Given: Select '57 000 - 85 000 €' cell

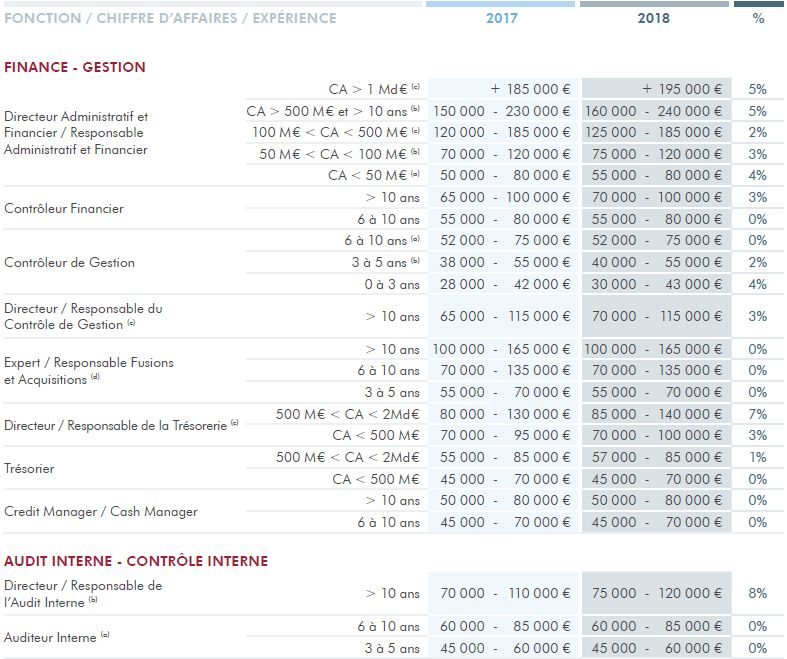Looking at the screenshot, I should click(x=657, y=457).
